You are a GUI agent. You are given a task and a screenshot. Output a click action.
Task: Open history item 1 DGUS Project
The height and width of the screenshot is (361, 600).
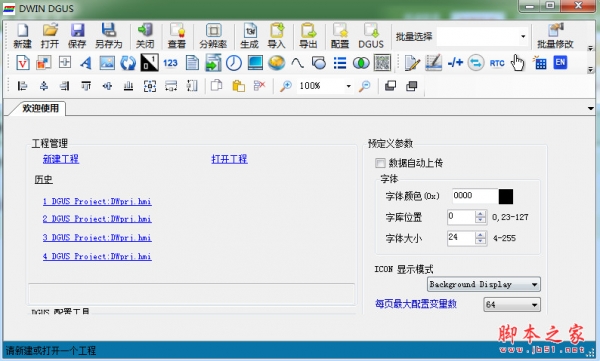click(x=97, y=201)
